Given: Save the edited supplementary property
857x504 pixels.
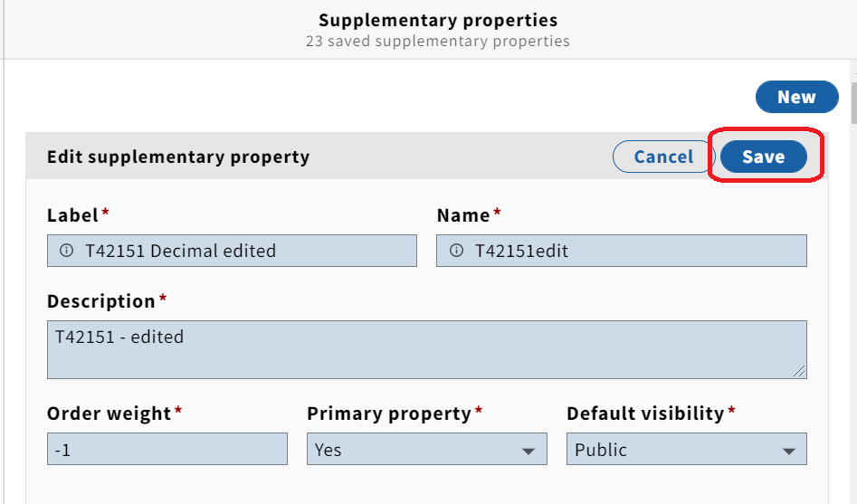Looking at the screenshot, I should (764, 157).
